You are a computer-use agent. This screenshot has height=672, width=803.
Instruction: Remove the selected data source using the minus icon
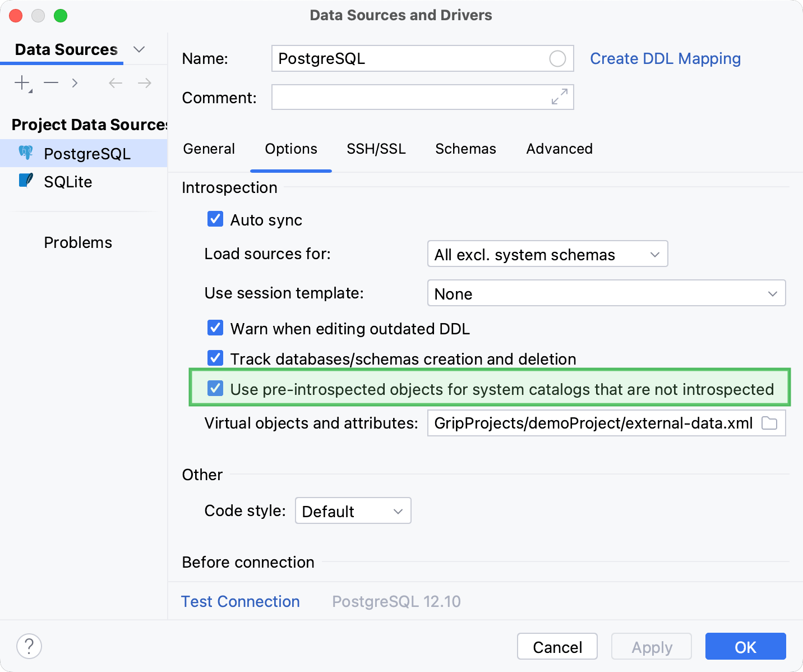50,82
